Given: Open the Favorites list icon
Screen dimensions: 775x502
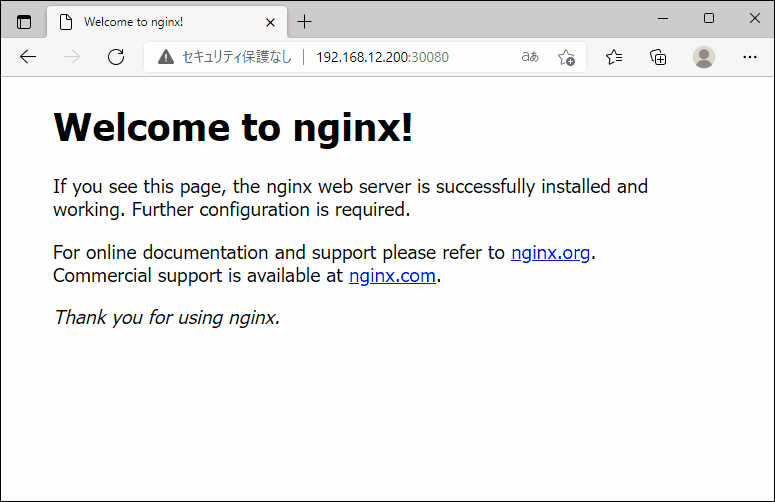Looking at the screenshot, I should tap(614, 57).
